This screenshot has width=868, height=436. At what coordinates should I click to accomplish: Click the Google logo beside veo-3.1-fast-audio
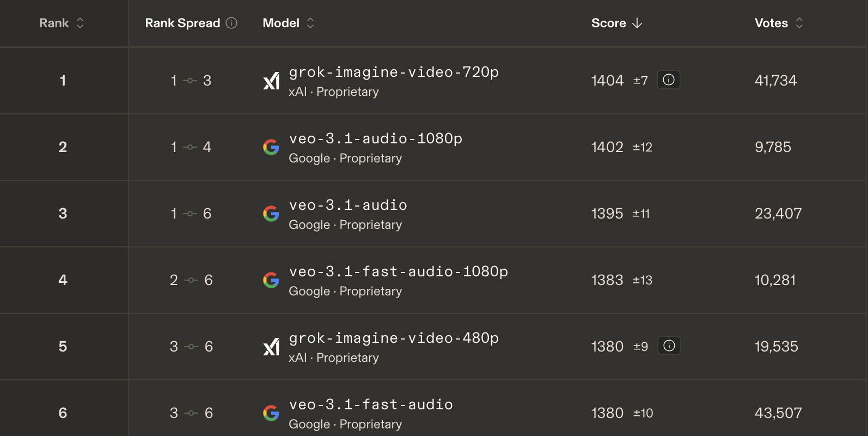point(271,413)
